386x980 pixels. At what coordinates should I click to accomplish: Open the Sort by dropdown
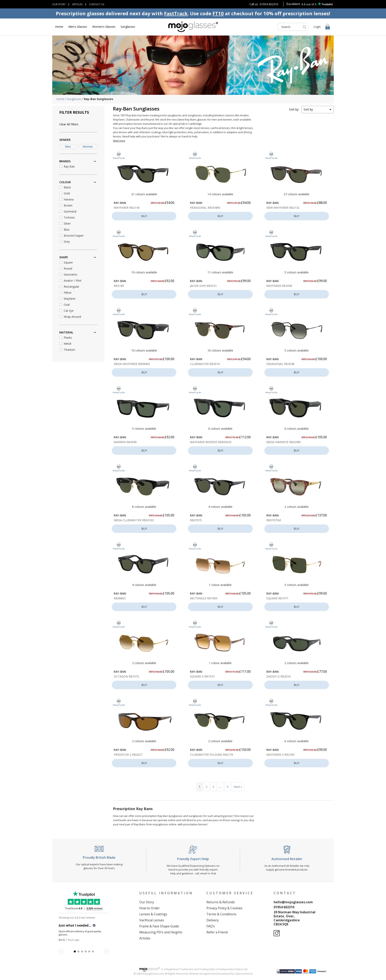[x=317, y=109]
